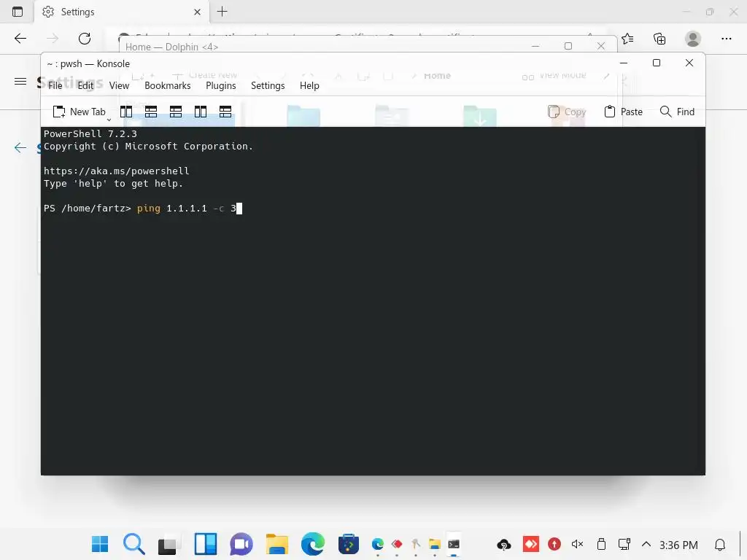Add a new tab in Edge with the plus
This screenshot has width=747, height=560.
(x=222, y=12)
